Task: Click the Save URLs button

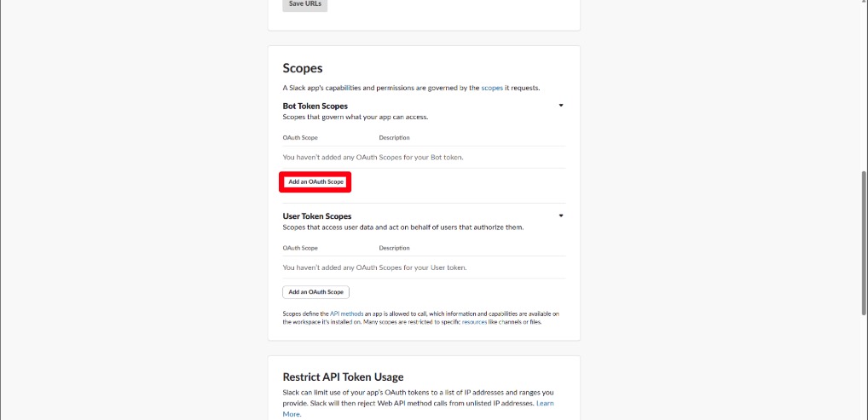Action: pos(304,3)
